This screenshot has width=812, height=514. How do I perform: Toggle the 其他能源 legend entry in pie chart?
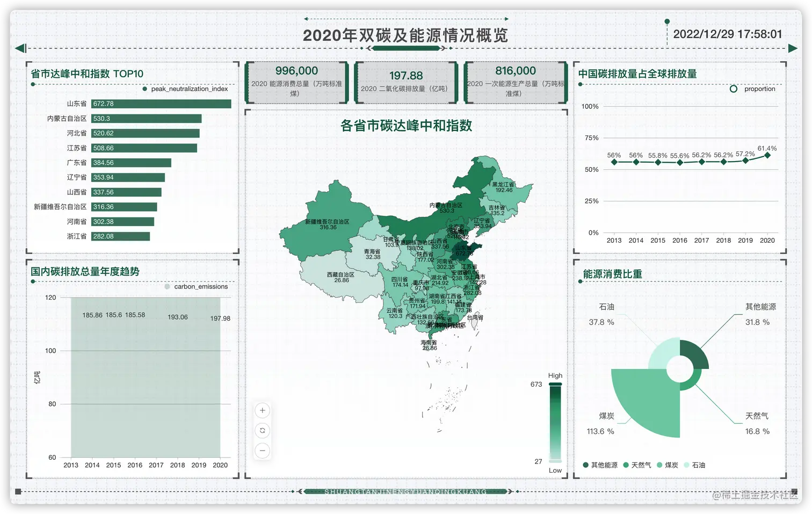point(600,465)
